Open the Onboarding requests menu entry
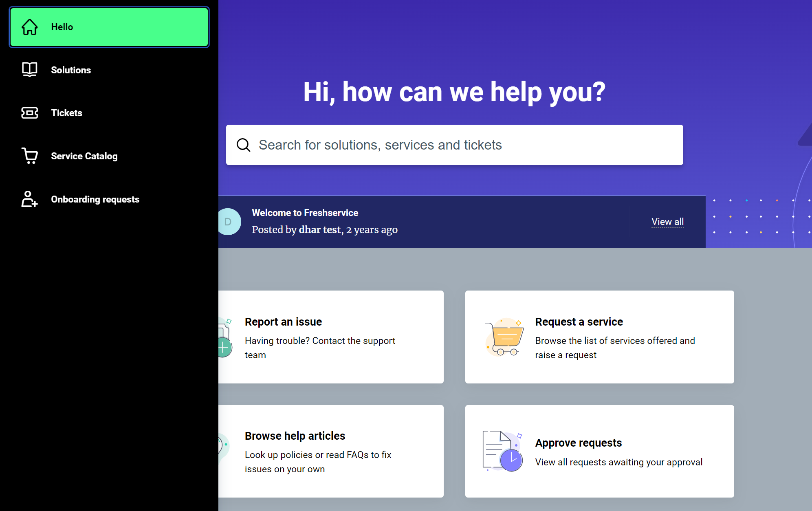The image size is (812, 511). 95,199
